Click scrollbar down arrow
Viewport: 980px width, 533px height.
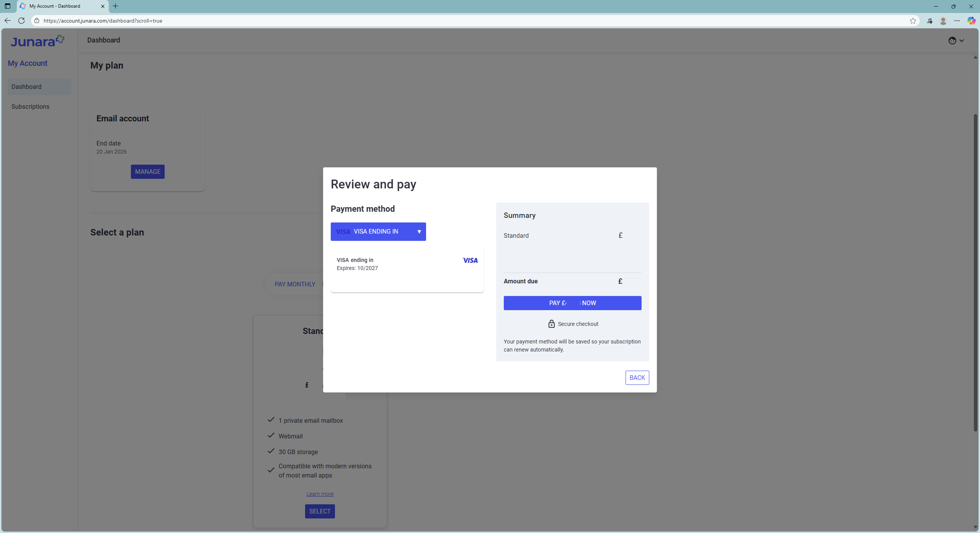975,527
